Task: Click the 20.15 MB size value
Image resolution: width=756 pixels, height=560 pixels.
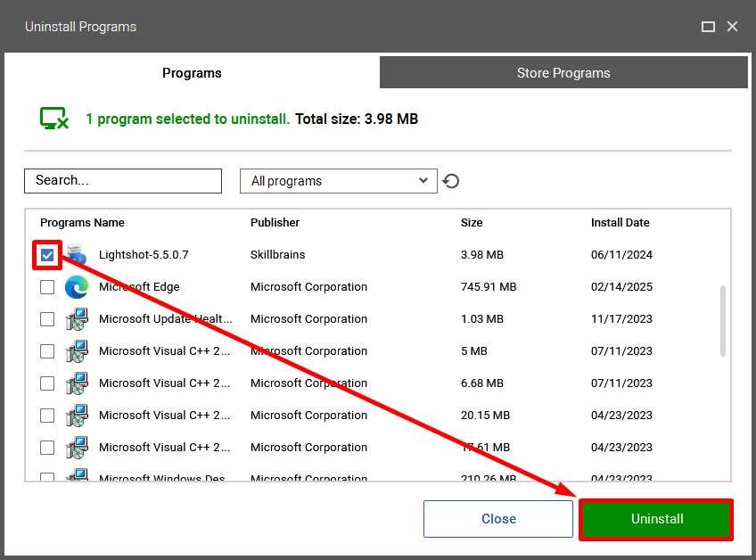Action: (x=485, y=416)
